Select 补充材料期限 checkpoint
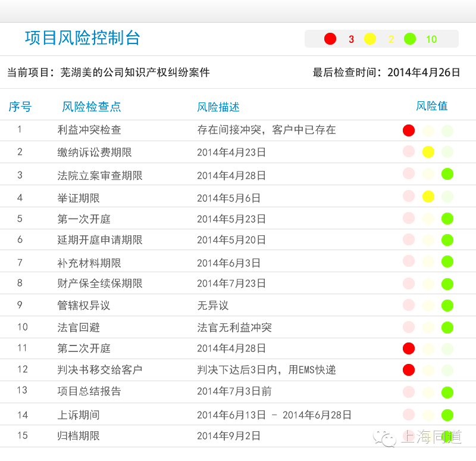 89,263
